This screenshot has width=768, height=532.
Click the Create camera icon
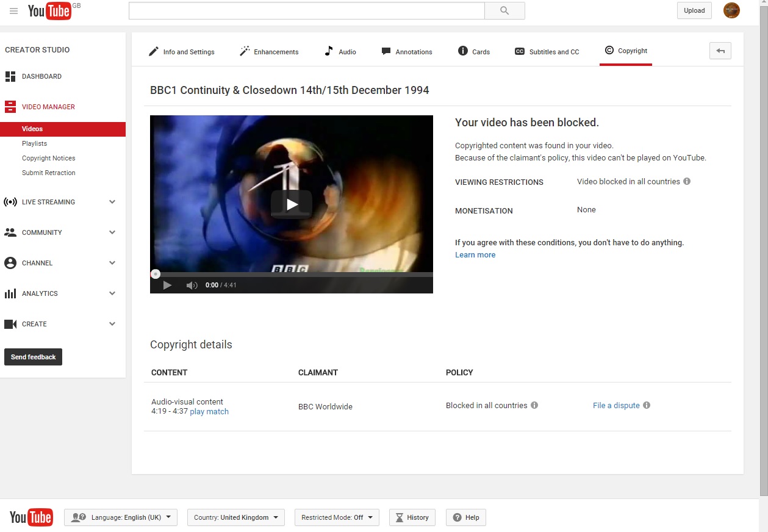10,324
